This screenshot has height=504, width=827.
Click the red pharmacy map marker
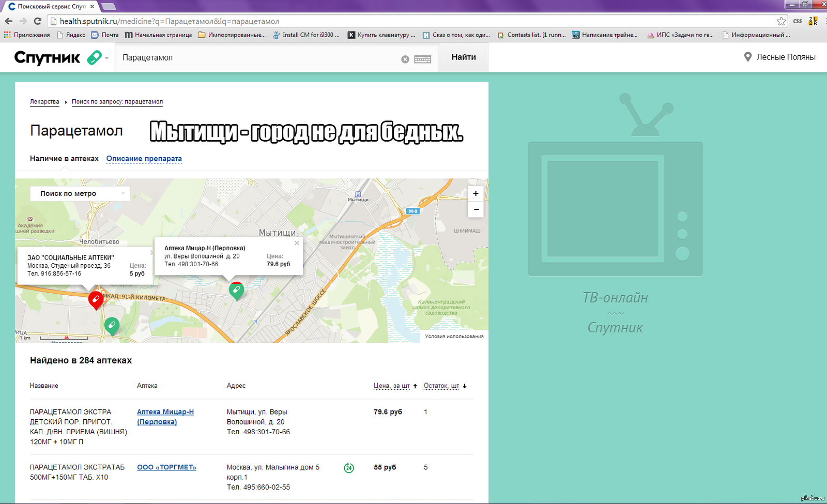click(96, 300)
